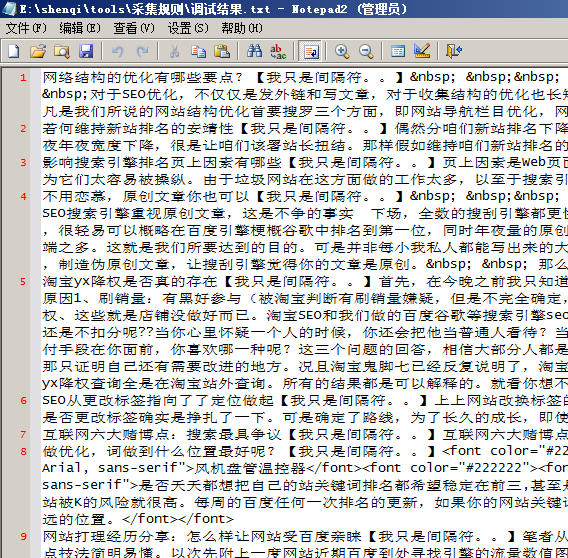Open the 编辑(E) menu
The height and width of the screenshot is (558, 568).
tap(80, 28)
